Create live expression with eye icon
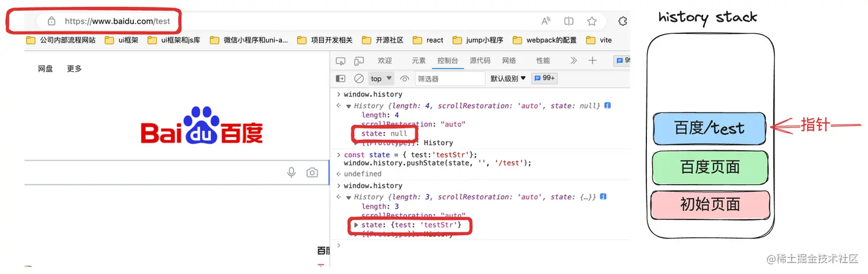The width and height of the screenshot is (868, 274). (405, 79)
